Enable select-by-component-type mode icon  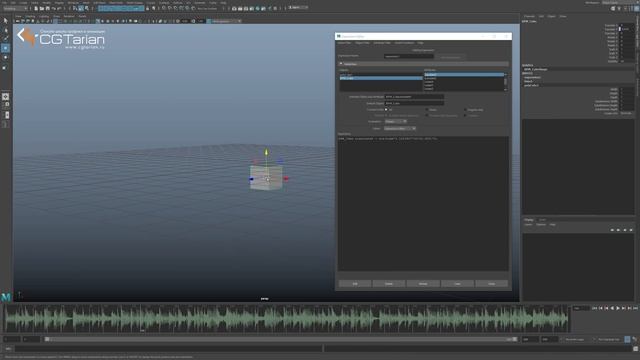coord(87,8)
